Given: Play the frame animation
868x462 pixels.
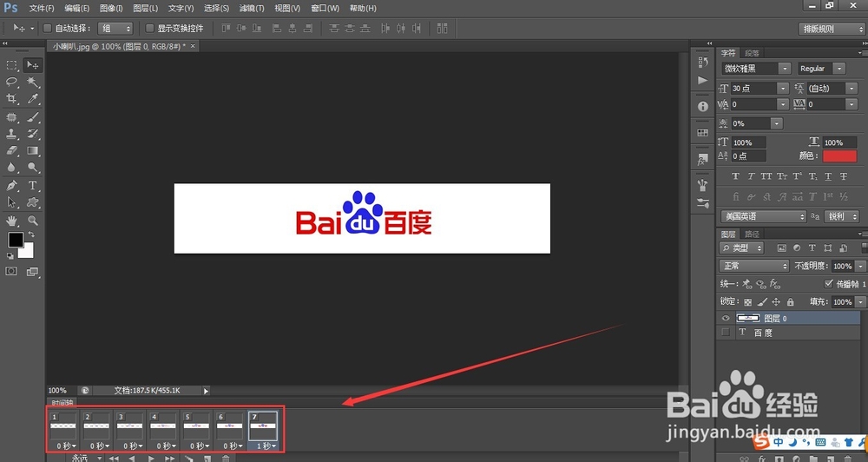Looking at the screenshot, I should [x=150, y=459].
